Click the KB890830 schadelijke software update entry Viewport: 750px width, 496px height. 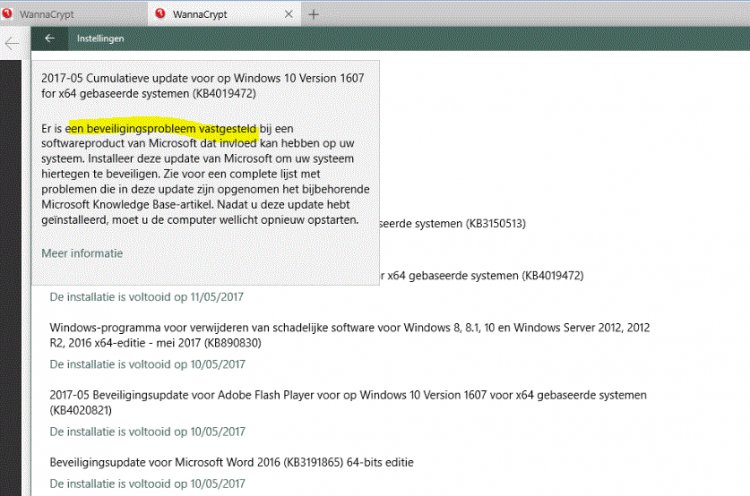pyautogui.click(x=350, y=335)
